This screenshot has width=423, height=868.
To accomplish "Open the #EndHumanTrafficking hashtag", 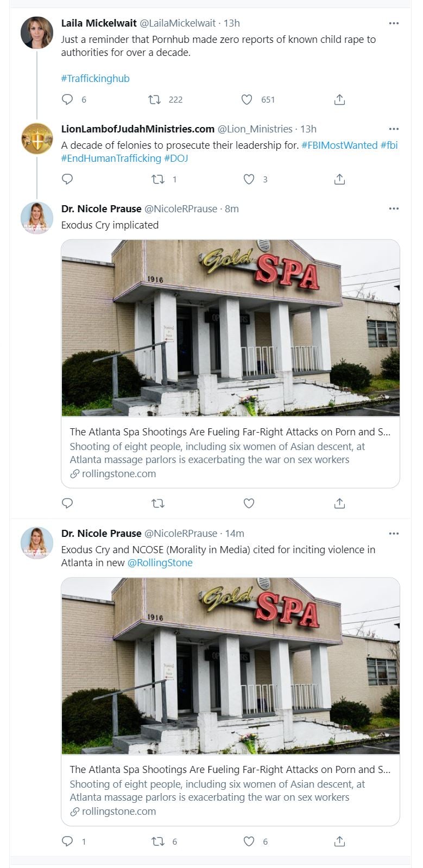I will (x=111, y=158).
